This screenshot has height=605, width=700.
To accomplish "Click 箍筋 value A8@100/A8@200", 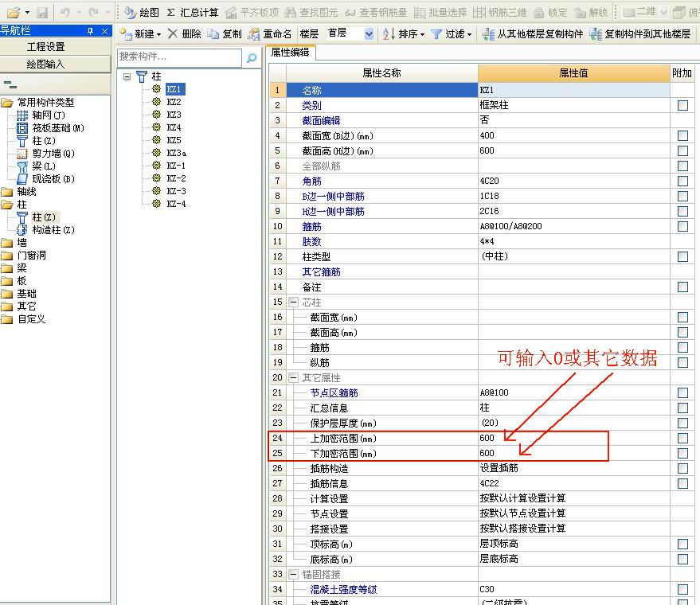I will (573, 226).
